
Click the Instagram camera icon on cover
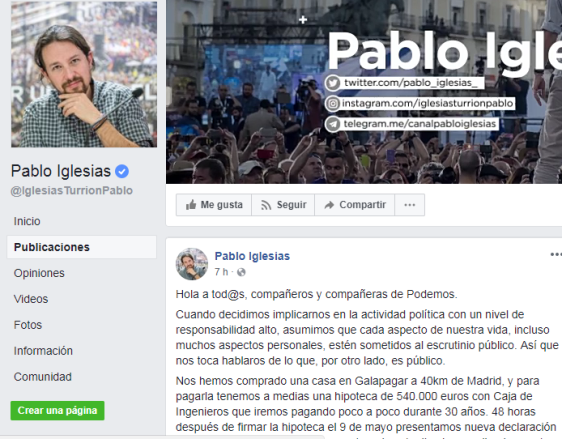(333, 104)
